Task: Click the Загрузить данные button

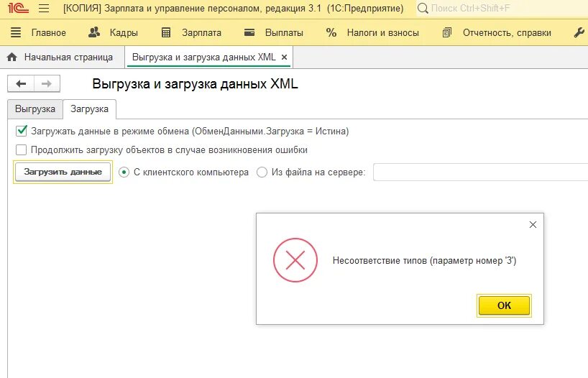Action: 63,172
